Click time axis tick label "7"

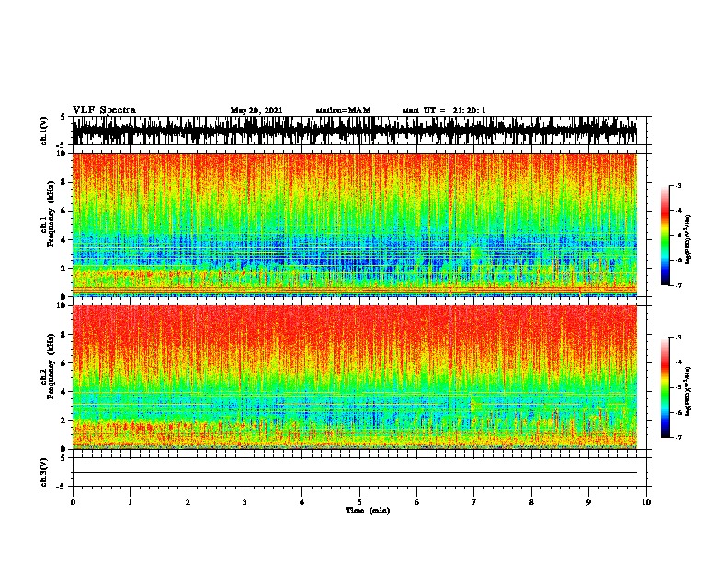pyautogui.click(x=474, y=502)
